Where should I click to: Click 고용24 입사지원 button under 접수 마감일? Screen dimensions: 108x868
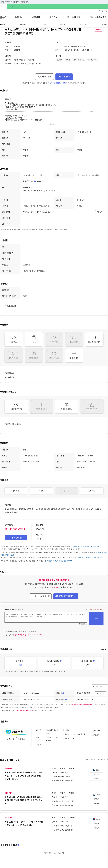(x=16, y=538)
